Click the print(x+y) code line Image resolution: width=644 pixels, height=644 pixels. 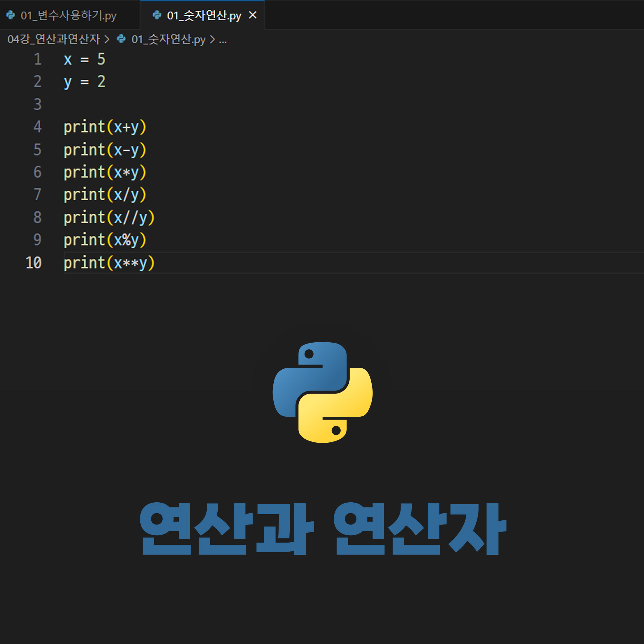click(x=105, y=127)
